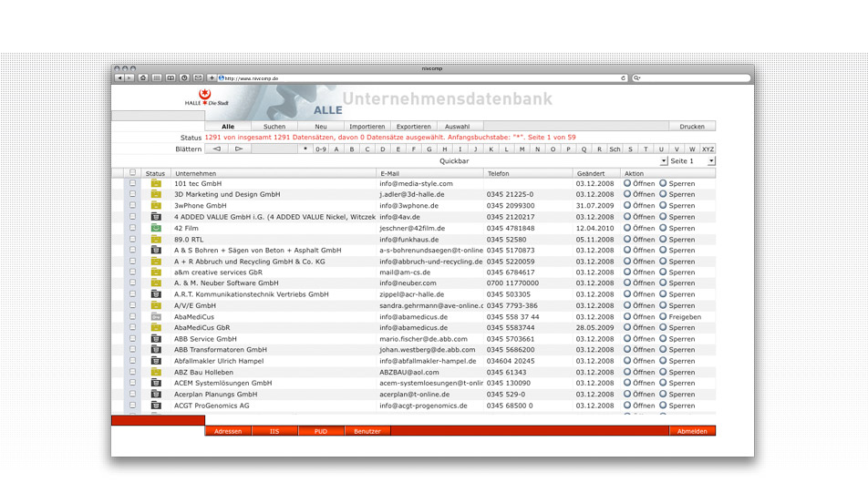This screenshot has width=868, height=483.
Task: Click the status folder icon for 101 tec GmbH
Action: point(156,183)
